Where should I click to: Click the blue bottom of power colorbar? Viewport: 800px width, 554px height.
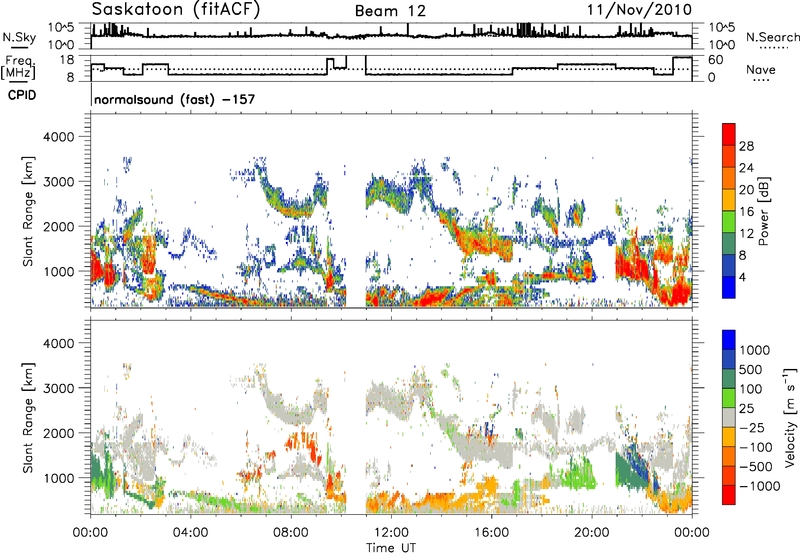click(729, 287)
